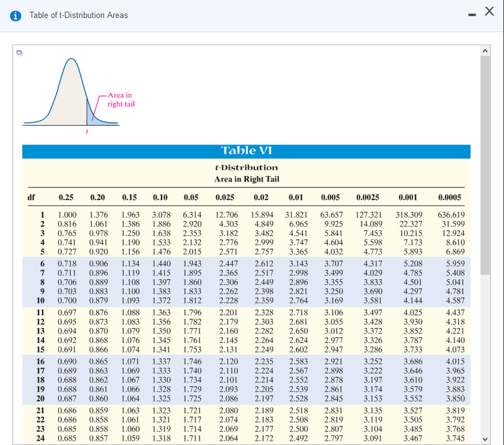
Task: Click the df row label 24
Action: (40, 438)
